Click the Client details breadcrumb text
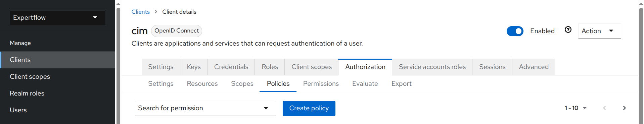The height and width of the screenshot is (124, 644). 179,12
